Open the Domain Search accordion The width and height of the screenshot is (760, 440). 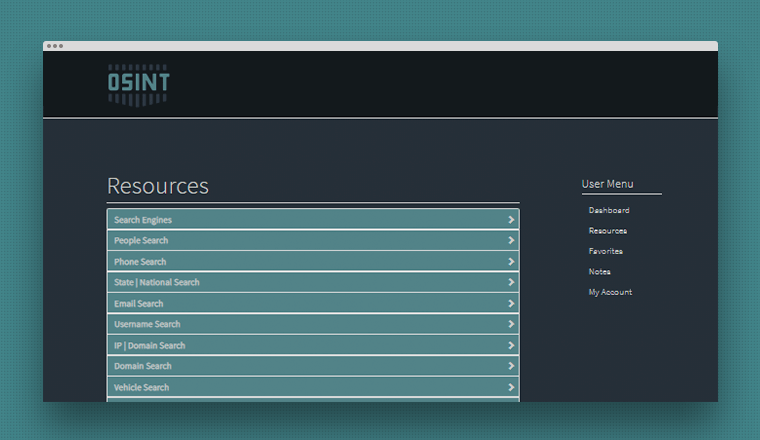pos(142,367)
